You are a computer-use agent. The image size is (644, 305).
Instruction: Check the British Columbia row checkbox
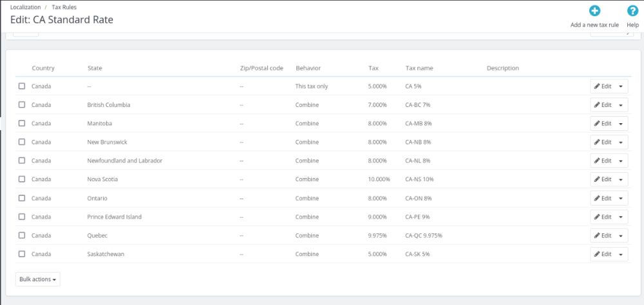tap(22, 104)
